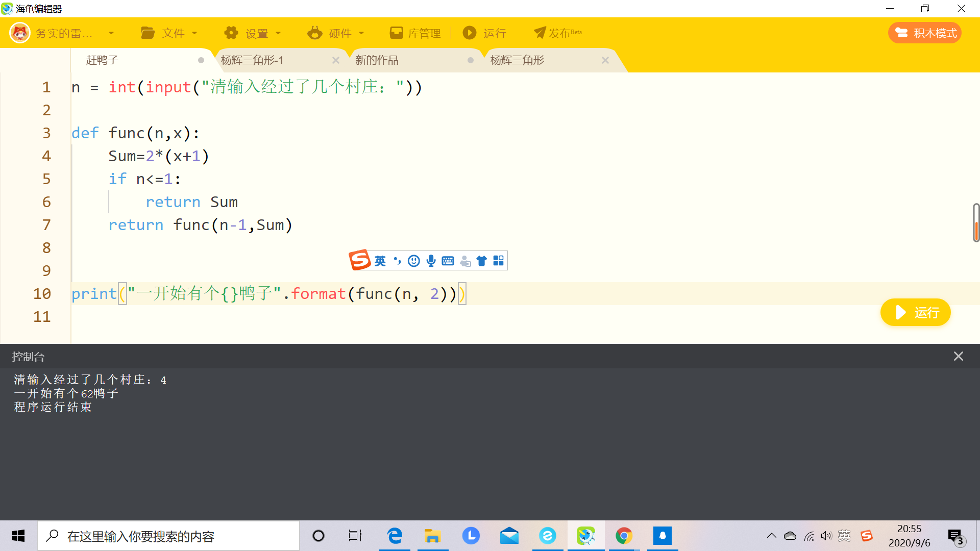Click the editor vertical scrollbar

coord(976,222)
